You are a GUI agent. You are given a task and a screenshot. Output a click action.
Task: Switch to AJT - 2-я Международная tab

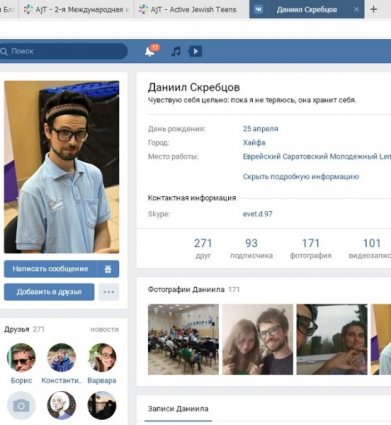pyautogui.click(x=77, y=9)
